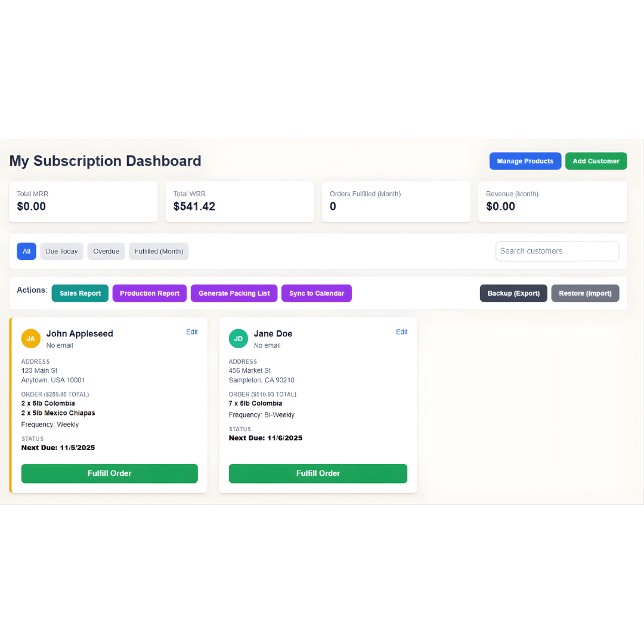Sync subscriptions to calendar
644x644 pixels.
(316, 293)
